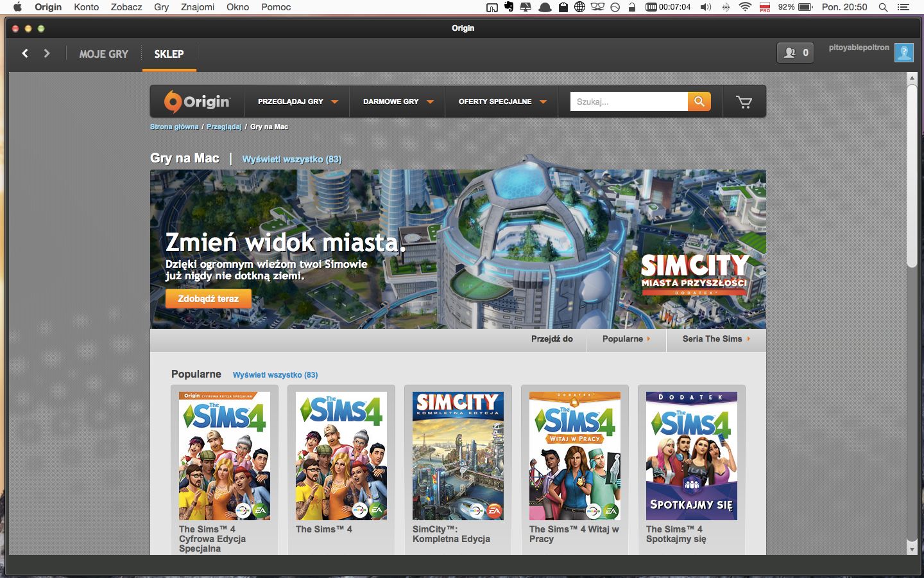Switch to the SKLEP tab
This screenshot has width=924, height=578.
pyautogui.click(x=169, y=54)
